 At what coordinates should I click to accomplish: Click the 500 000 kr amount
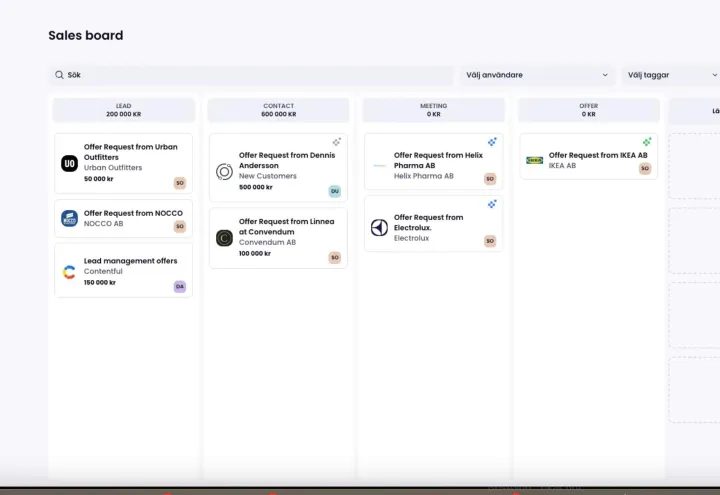click(x=255, y=187)
